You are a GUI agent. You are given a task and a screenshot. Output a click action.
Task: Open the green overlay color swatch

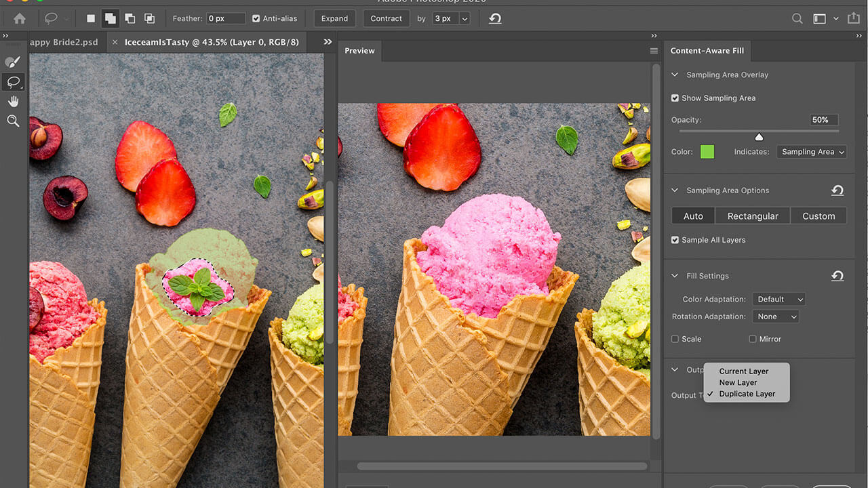coord(707,152)
